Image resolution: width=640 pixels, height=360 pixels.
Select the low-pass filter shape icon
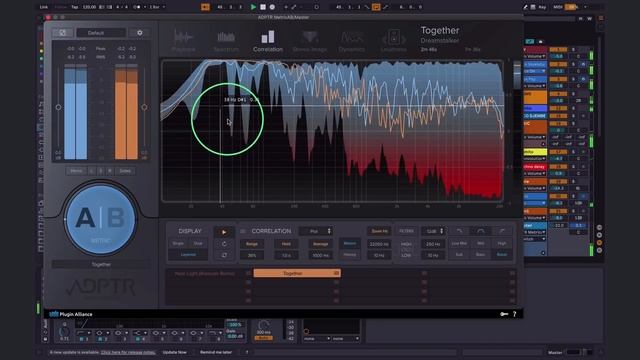[460, 231]
